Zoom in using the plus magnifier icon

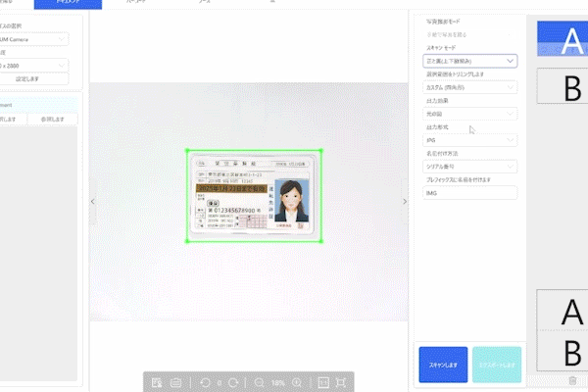pos(297,381)
